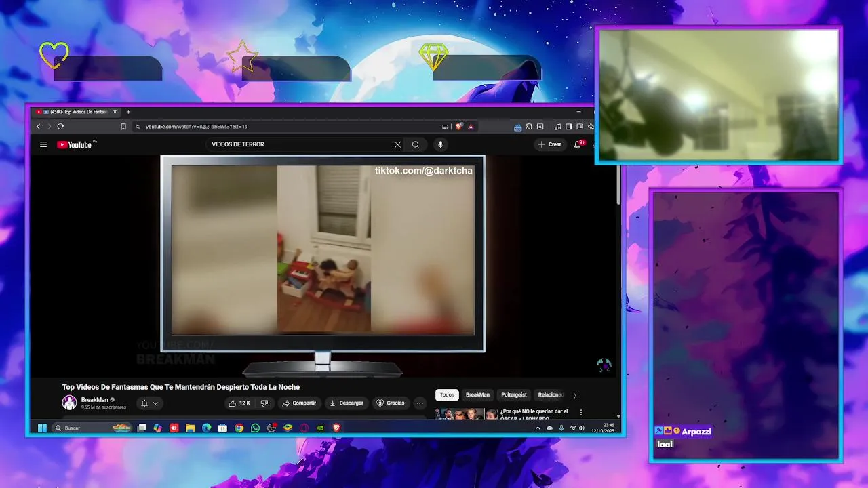This screenshot has height=488, width=868.
Task: Open the Copilot icon in the taskbar
Action: (x=158, y=428)
